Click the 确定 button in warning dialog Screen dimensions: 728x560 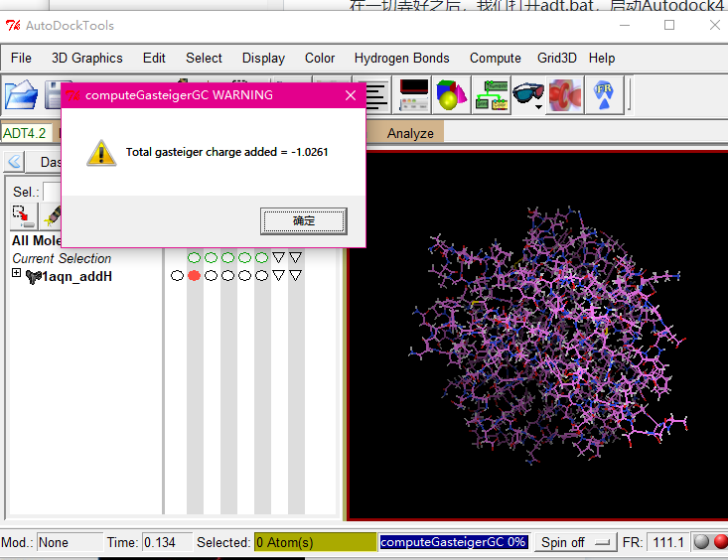coord(303,220)
